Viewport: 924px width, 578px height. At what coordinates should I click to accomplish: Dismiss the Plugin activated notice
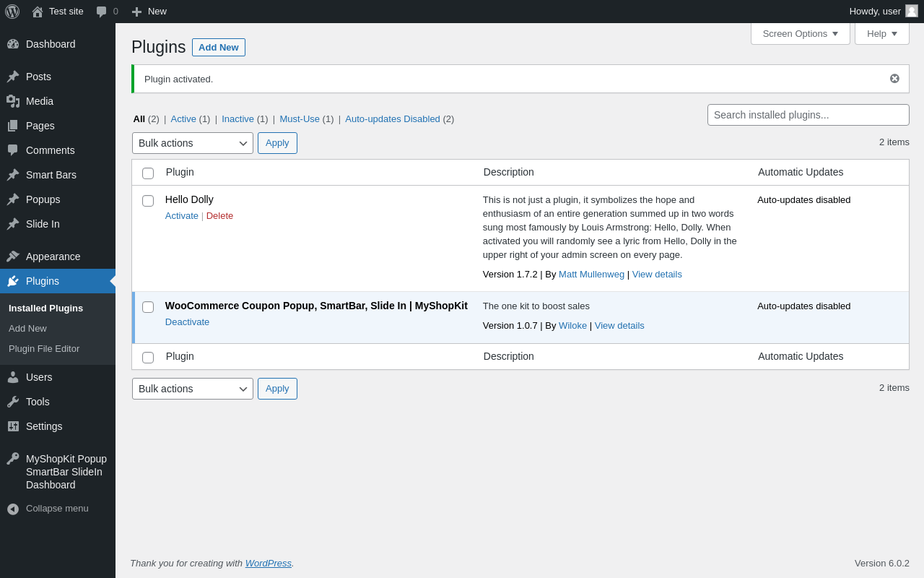[894, 79]
